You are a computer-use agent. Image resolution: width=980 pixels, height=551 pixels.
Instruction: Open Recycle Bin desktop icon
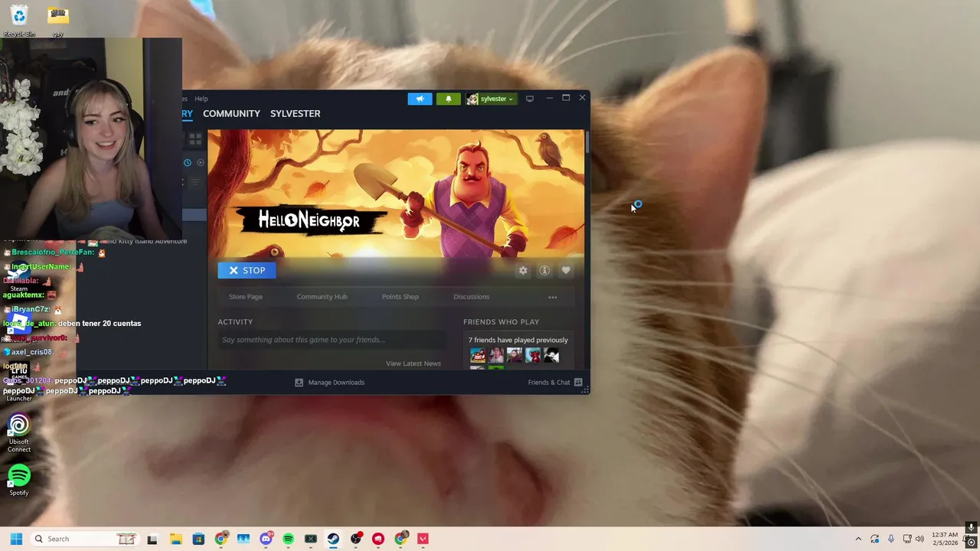tap(19, 21)
